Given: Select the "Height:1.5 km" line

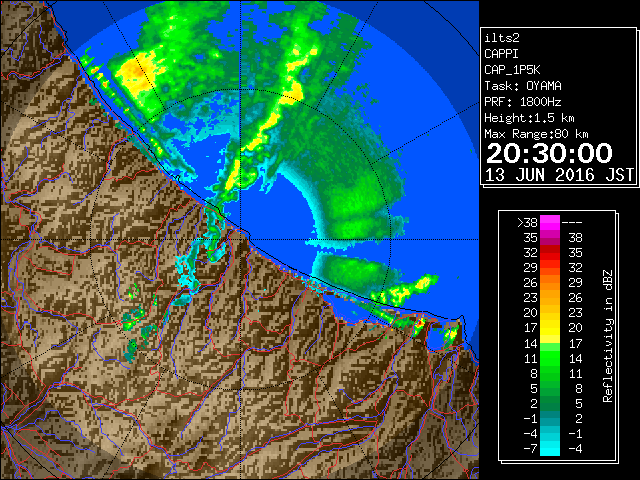Looking at the screenshot, I should [x=529, y=118].
